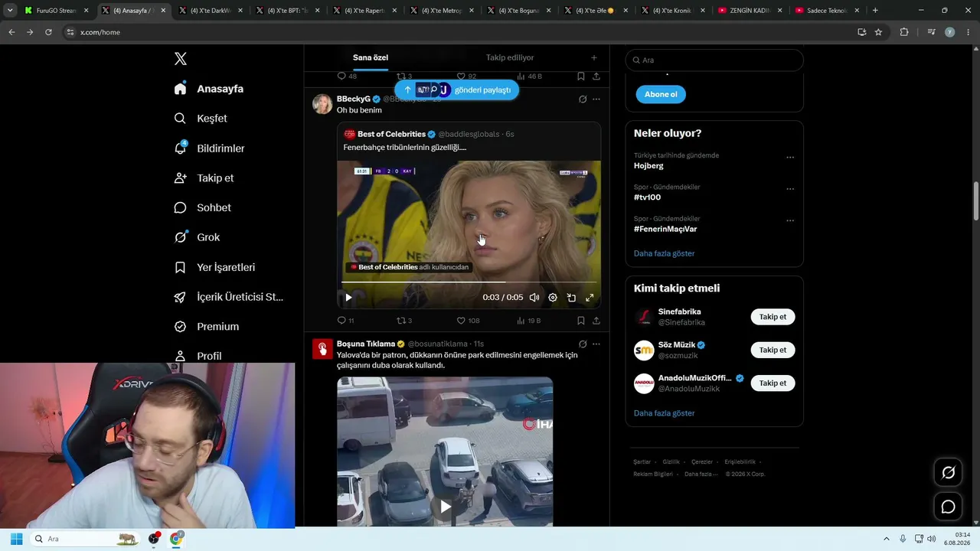
Task: Follow AnadoluMuzikOffi... with Takip et
Action: pos(773,383)
